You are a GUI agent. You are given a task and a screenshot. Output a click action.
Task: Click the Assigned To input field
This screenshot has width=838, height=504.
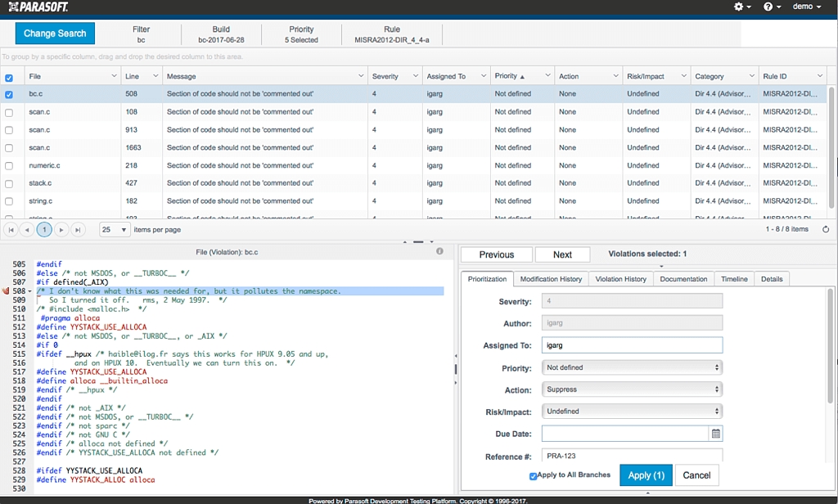(632, 345)
